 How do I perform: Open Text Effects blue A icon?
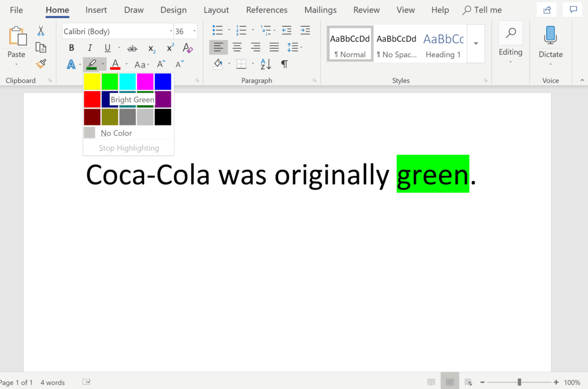point(71,64)
